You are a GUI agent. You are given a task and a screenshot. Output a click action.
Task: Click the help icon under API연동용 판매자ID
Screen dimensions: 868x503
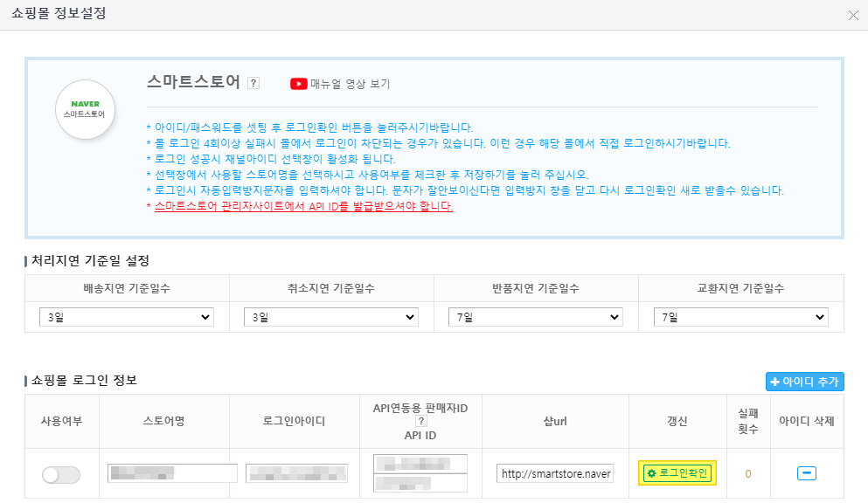point(420,422)
